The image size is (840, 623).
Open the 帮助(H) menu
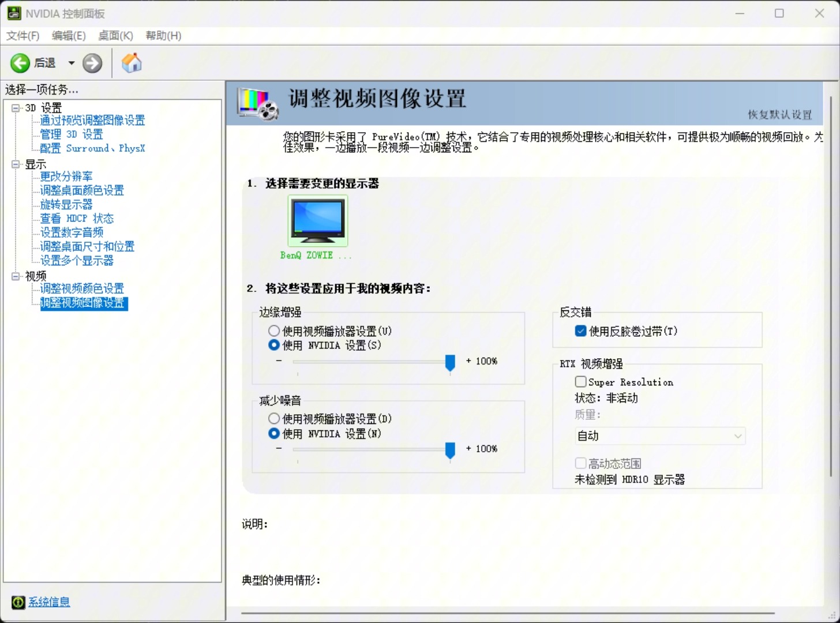click(x=163, y=36)
